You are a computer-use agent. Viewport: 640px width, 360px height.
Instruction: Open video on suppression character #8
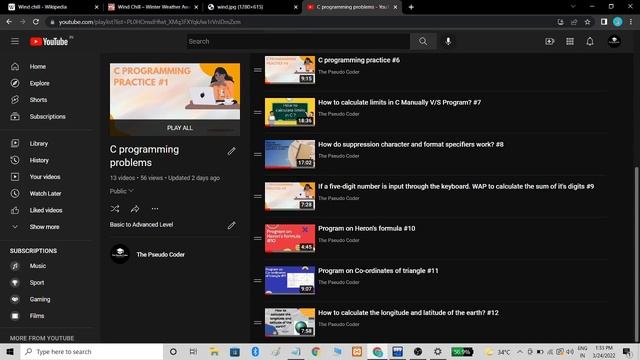point(411,144)
